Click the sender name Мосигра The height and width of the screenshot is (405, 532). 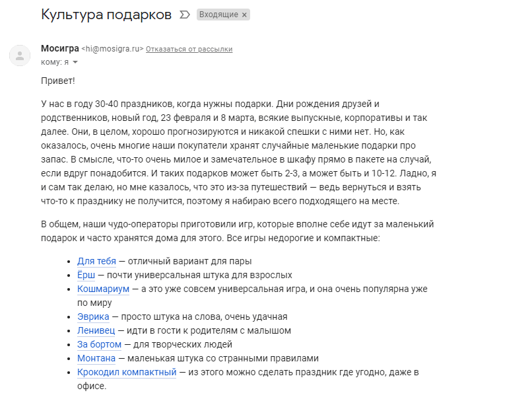point(60,48)
